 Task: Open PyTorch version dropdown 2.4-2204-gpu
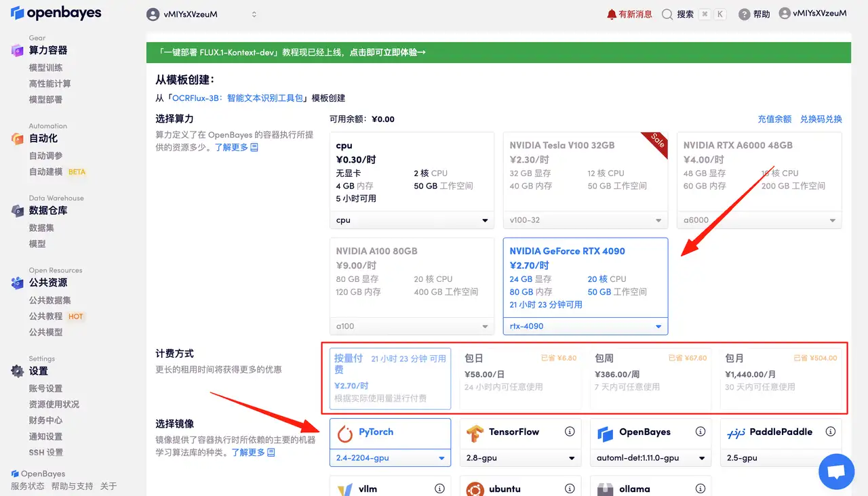click(391, 458)
